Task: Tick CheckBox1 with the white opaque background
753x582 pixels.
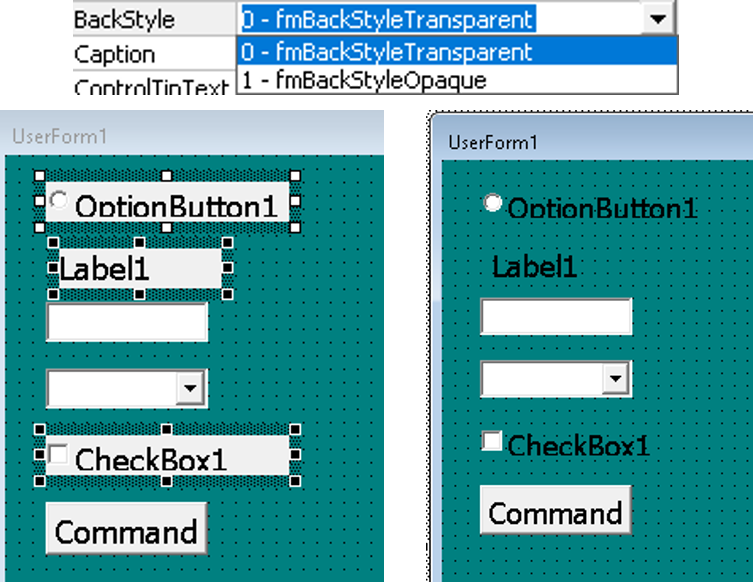Action: coord(59,456)
